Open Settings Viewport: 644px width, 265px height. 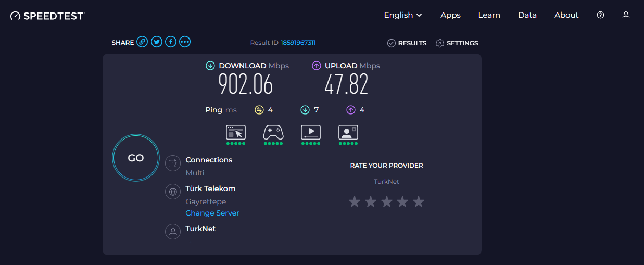457,43
